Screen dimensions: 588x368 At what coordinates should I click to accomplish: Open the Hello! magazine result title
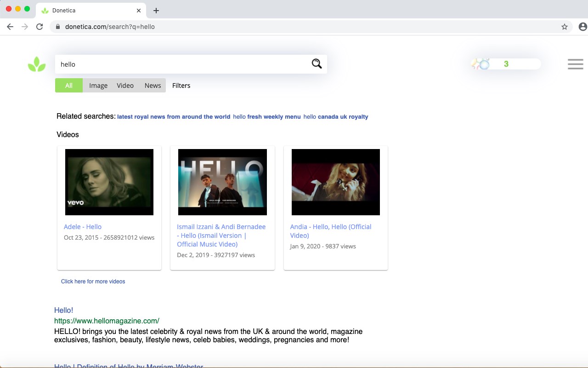pos(63,310)
